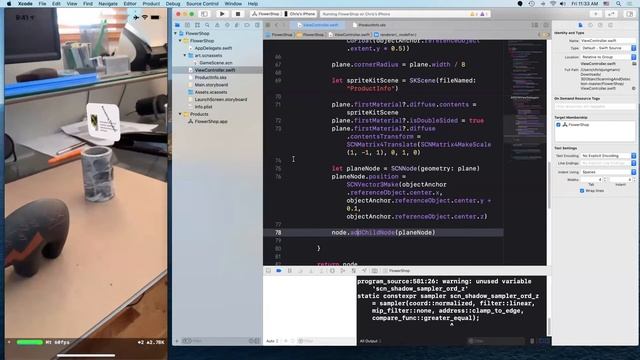Open the Report navigator
Image resolution: width=640 pixels, height=360 pixels.
coord(257,25)
